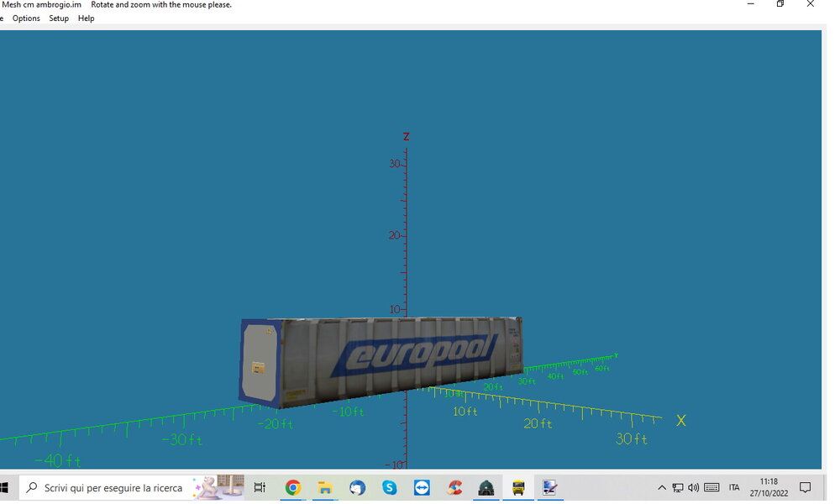This screenshot has height=504, width=840.
Task: Switch to the yellow train app in taskbar
Action: pyautogui.click(x=518, y=487)
